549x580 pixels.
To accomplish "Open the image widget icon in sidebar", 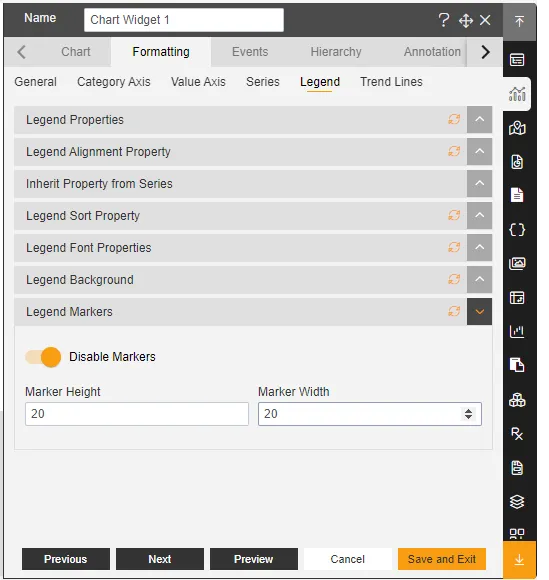I will (517, 263).
